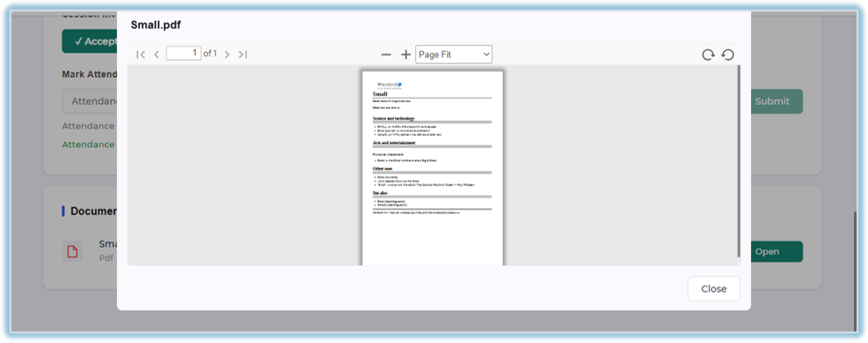This screenshot has width=868, height=343.
Task: Advance to the next PDF page
Action: 226,55
